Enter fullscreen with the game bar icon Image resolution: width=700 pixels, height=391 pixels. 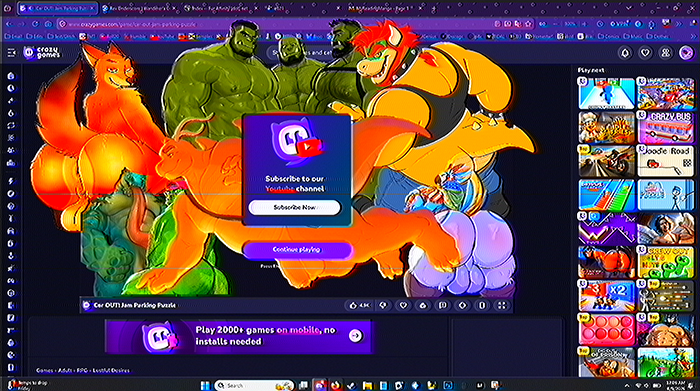(x=502, y=305)
